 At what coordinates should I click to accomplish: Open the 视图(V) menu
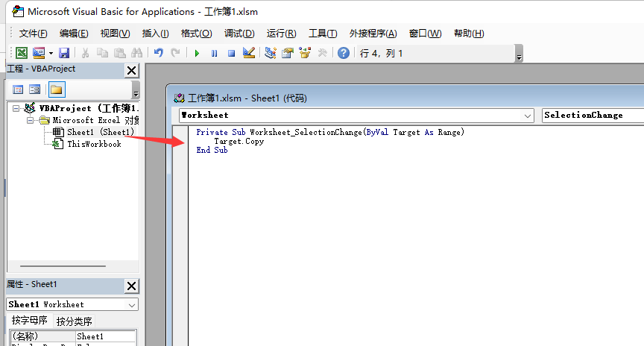(x=116, y=34)
